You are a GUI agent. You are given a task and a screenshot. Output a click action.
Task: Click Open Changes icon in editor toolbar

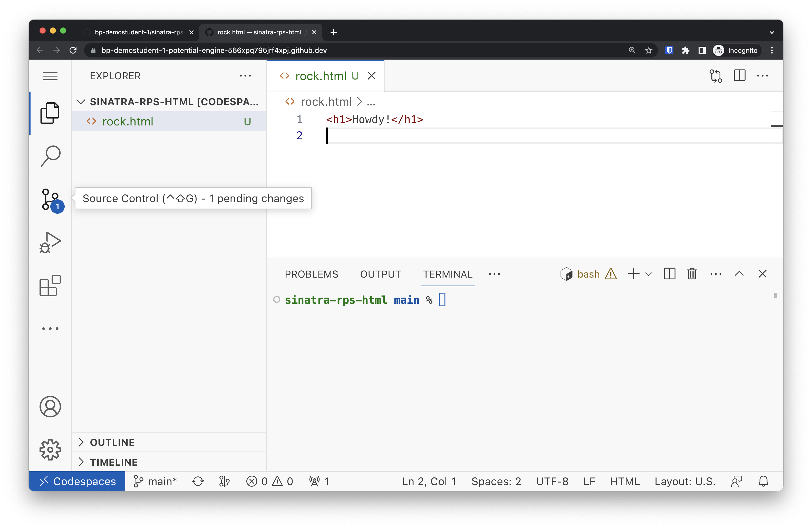tap(716, 76)
